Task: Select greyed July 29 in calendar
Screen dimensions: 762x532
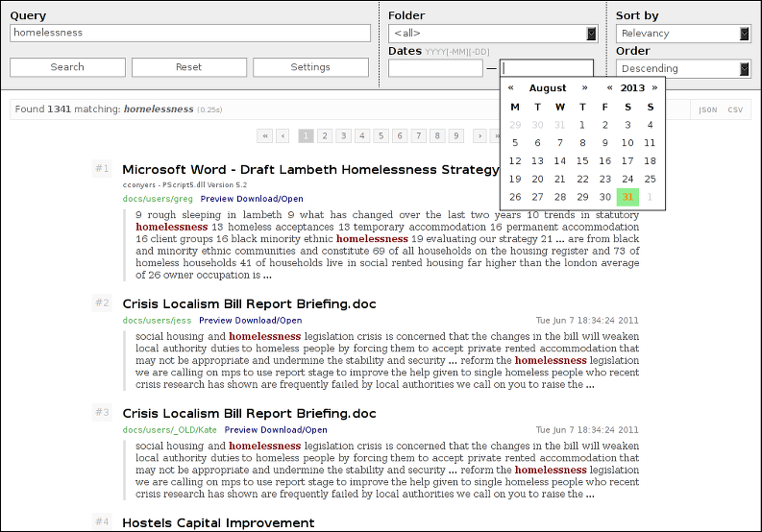Action: pyautogui.click(x=515, y=125)
